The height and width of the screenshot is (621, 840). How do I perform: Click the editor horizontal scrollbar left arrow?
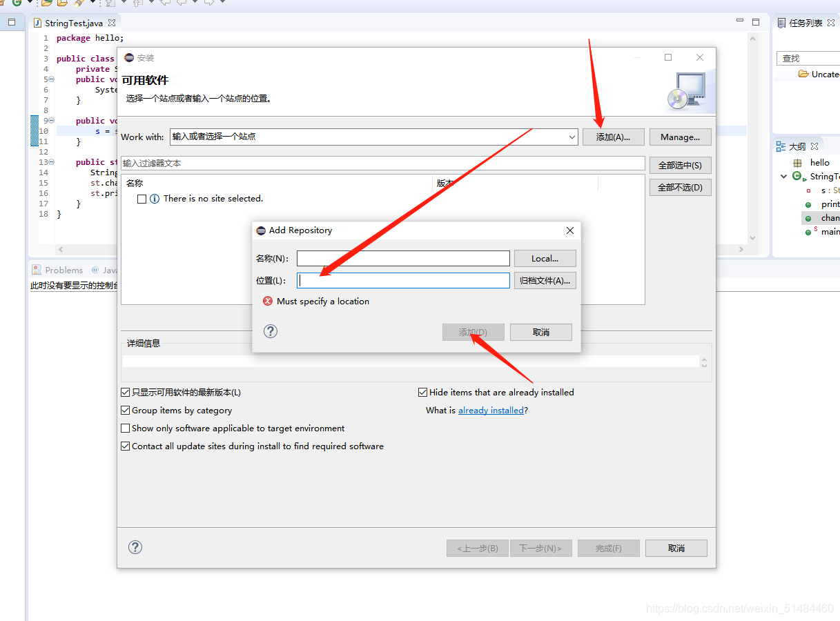[x=61, y=249]
